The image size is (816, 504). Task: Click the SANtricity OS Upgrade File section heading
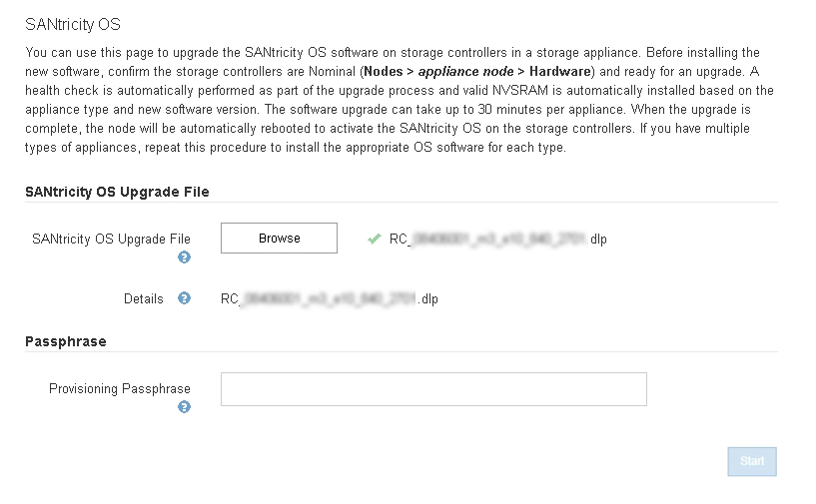click(117, 192)
